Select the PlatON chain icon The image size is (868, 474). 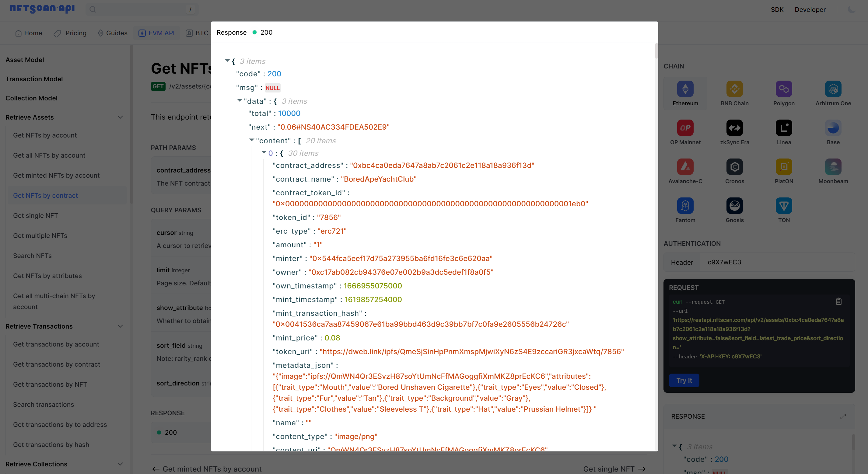(x=783, y=167)
